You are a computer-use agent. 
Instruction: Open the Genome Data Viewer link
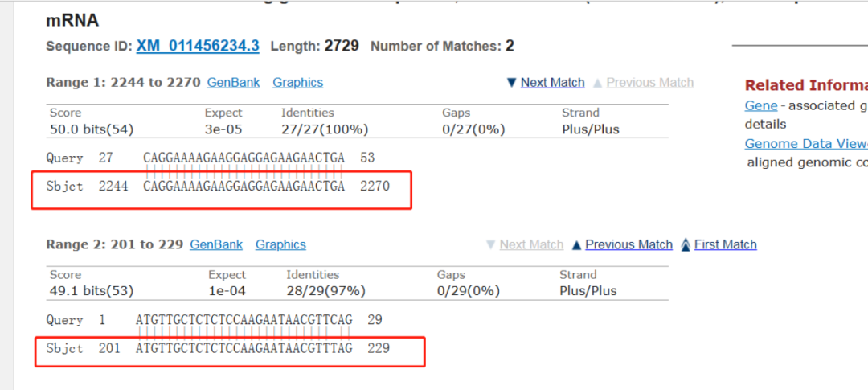[x=806, y=143]
